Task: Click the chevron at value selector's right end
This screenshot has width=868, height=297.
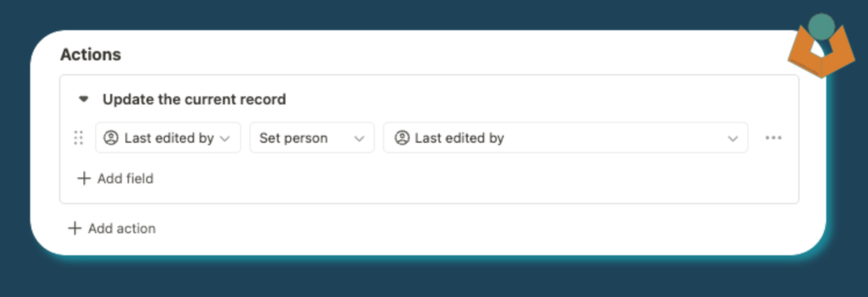Action: pyautogui.click(x=733, y=139)
